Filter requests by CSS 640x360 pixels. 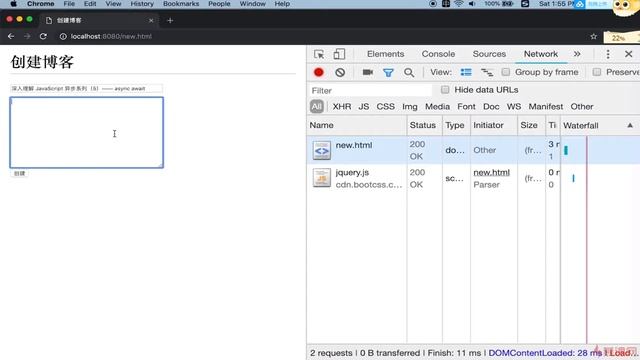tap(385, 107)
